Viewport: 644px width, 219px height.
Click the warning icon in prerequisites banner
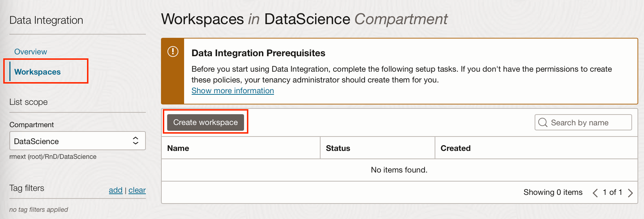[x=173, y=52]
